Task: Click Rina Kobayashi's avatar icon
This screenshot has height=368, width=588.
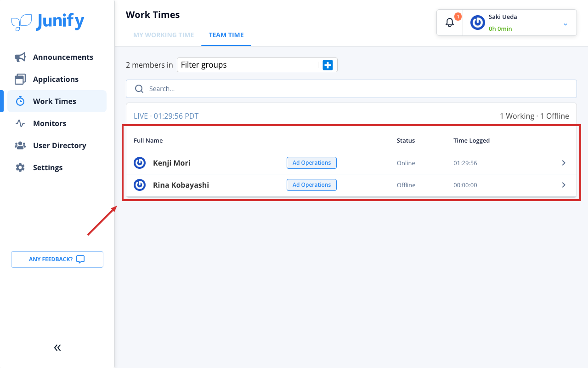Action: pyautogui.click(x=140, y=185)
